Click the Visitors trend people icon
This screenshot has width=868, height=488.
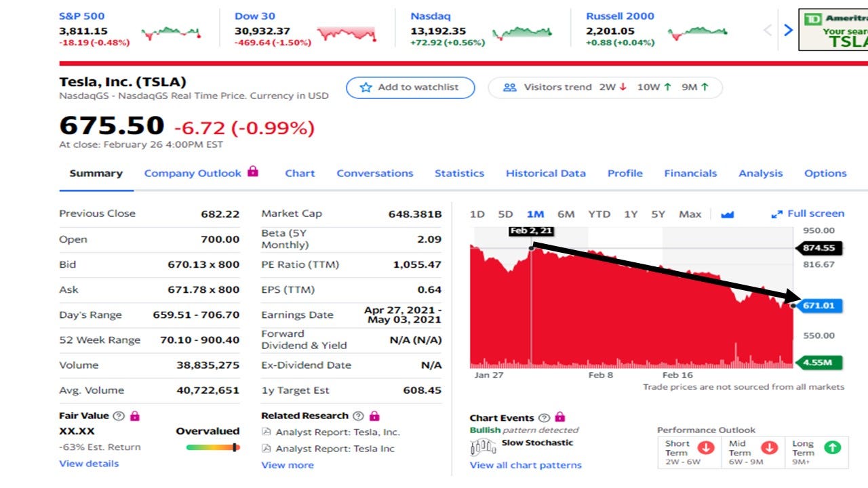[x=510, y=87]
